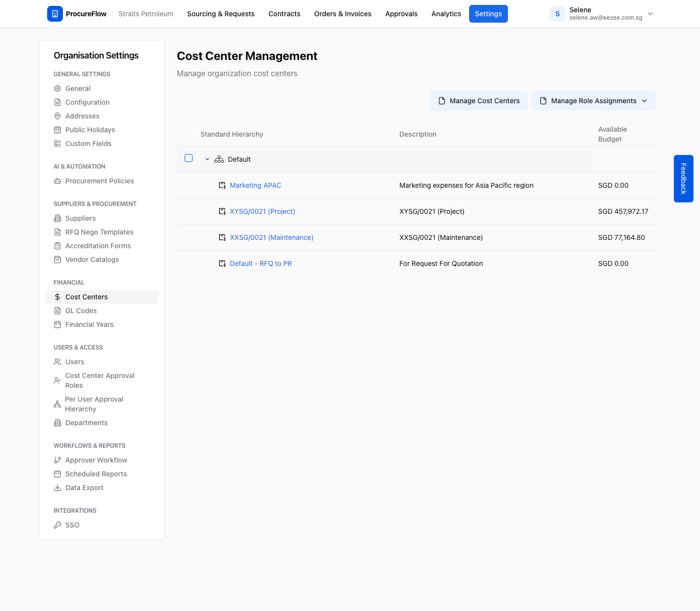The width and height of the screenshot is (700, 611).
Task: Click the Per User Approval Hierarchy icon
Action: 57,404
